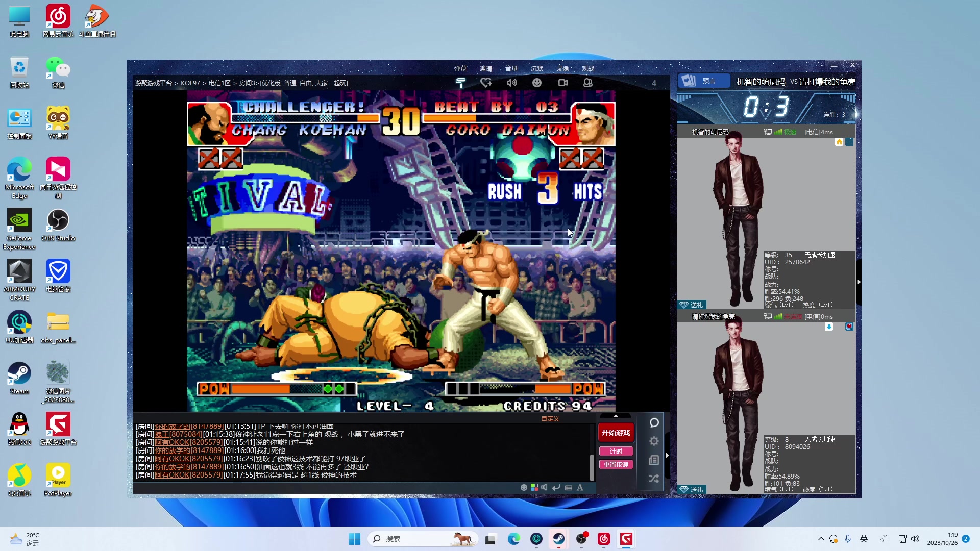The height and width of the screenshot is (551, 980).
Task: Select the 录像 menu label
Action: click(562, 68)
